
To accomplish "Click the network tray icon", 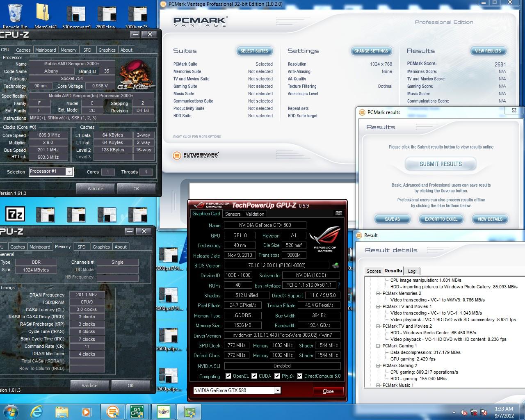I will 474,412.
